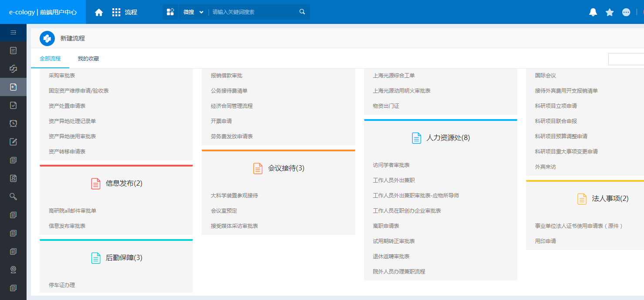Open the 会议室预定 workflow link
Screen dimensions: 644x300
[224, 211]
